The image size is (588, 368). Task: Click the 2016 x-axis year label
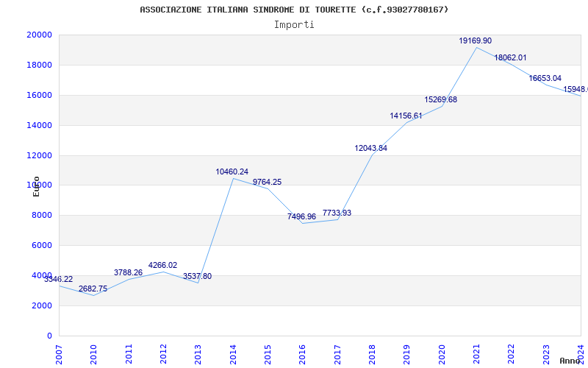click(302, 354)
